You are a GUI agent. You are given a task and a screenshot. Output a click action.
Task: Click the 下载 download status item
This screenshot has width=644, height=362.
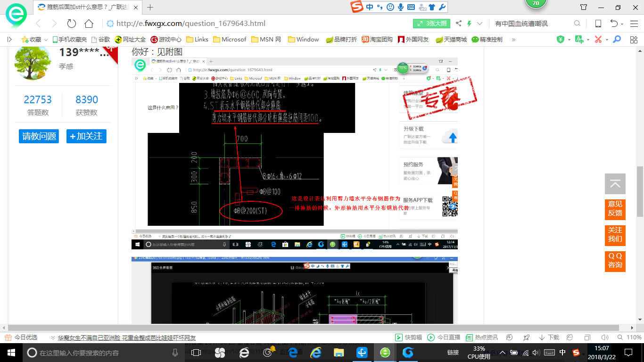point(548,337)
